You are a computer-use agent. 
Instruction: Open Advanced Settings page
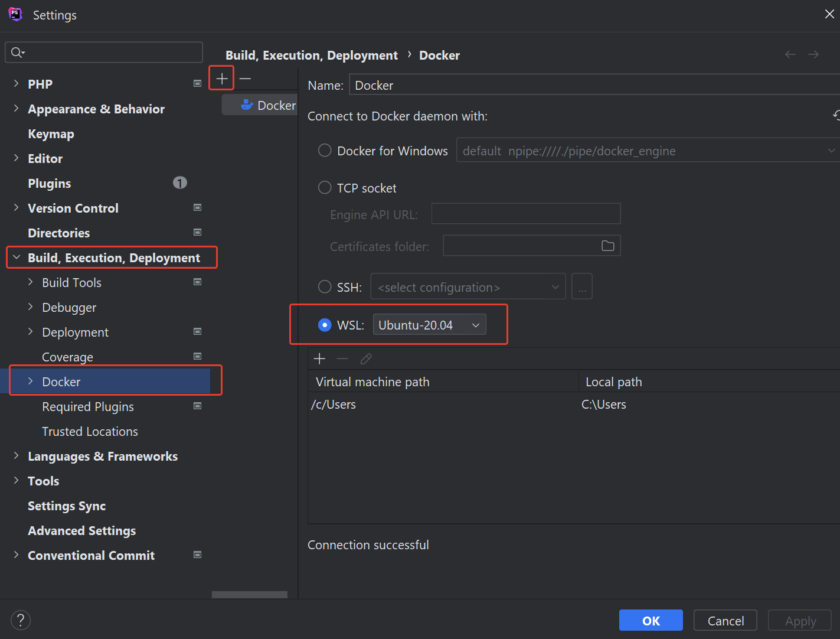coord(82,531)
